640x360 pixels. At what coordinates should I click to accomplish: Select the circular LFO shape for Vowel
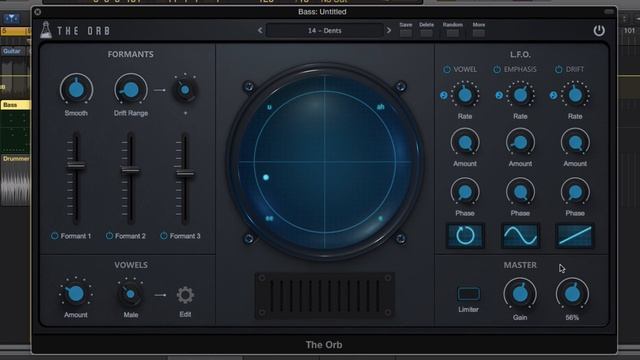click(x=465, y=236)
